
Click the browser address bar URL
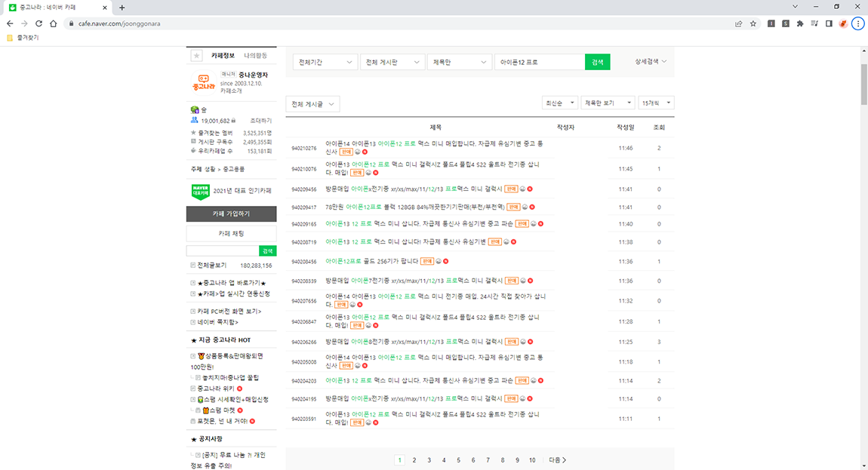pos(119,24)
